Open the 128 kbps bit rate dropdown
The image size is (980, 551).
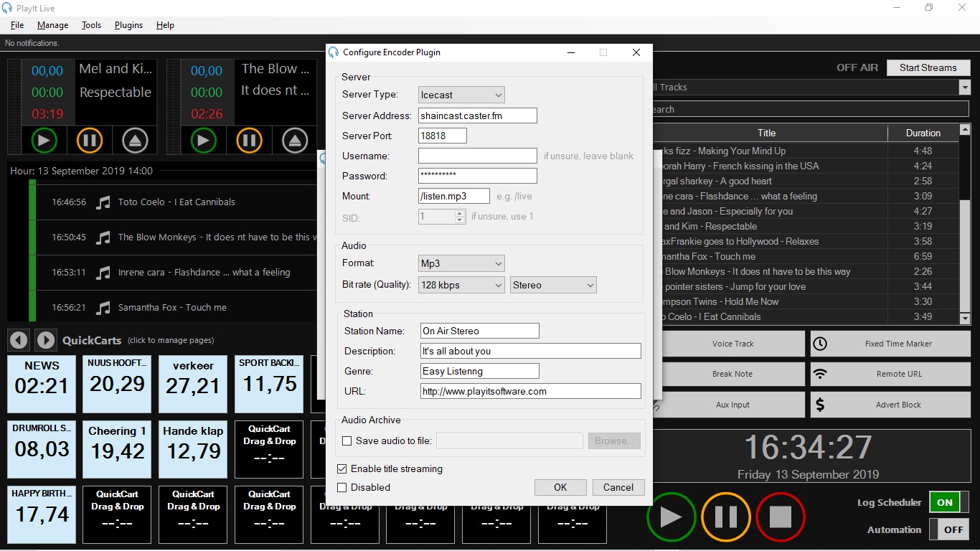[x=461, y=286]
